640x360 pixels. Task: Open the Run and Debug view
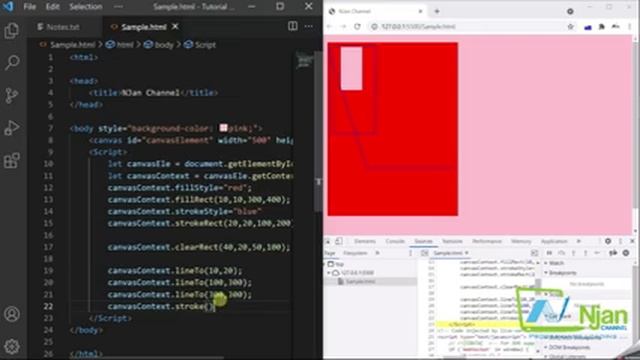(12, 128)
